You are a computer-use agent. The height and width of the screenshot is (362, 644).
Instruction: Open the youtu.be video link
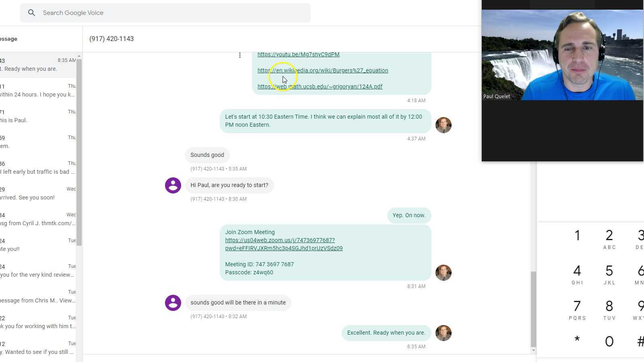tap(298, 54)
